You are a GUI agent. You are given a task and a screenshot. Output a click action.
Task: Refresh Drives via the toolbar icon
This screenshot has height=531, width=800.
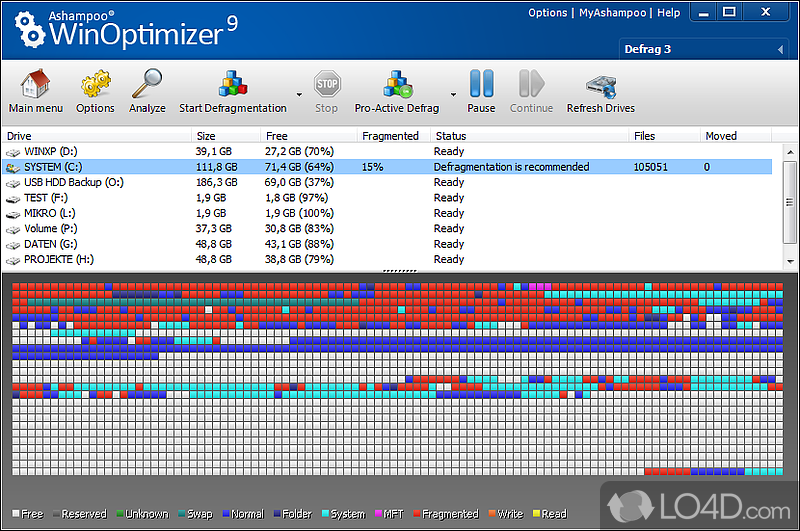pyautogui.click(x=600, y=83)
